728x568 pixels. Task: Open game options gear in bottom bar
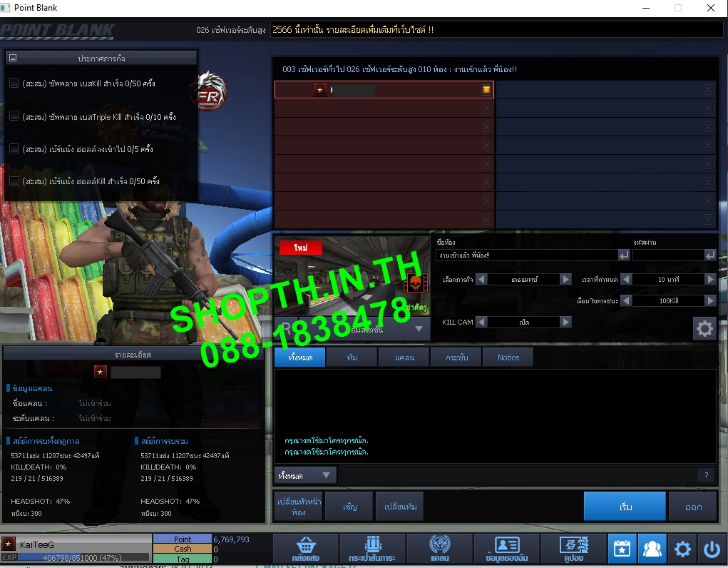pyautogui.click(x=682, y=549)
